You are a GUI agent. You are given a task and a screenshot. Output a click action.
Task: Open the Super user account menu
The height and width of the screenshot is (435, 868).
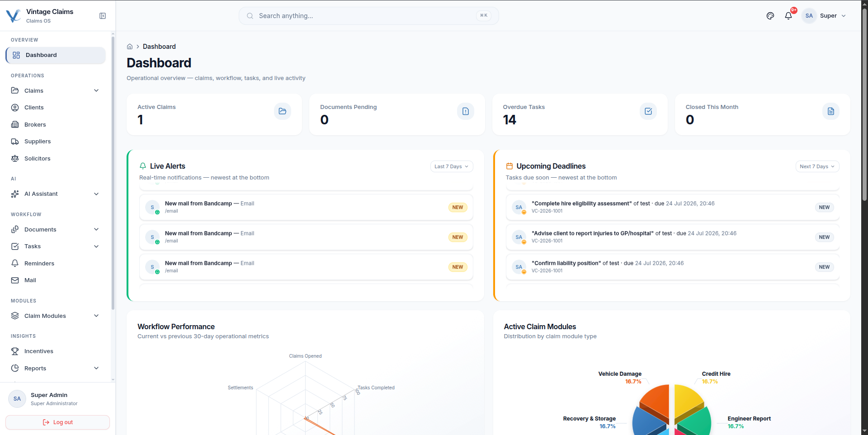[824, 16]
